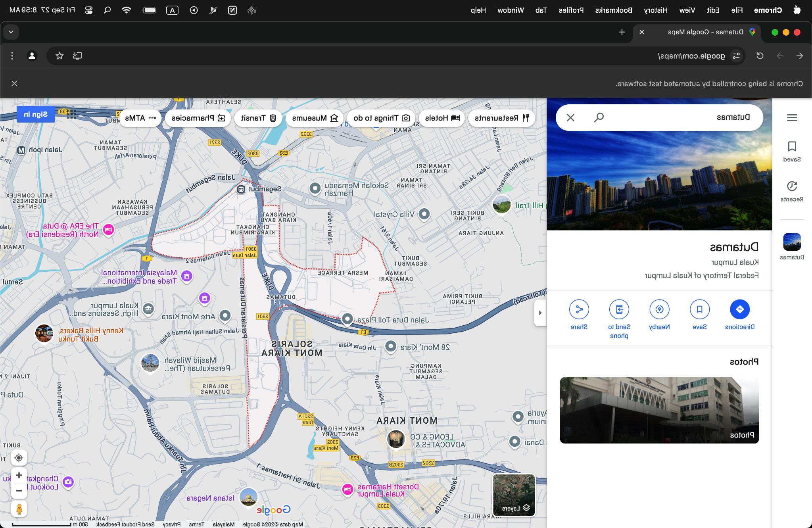Open the Chrome profile icon

[x=32, y=56]
